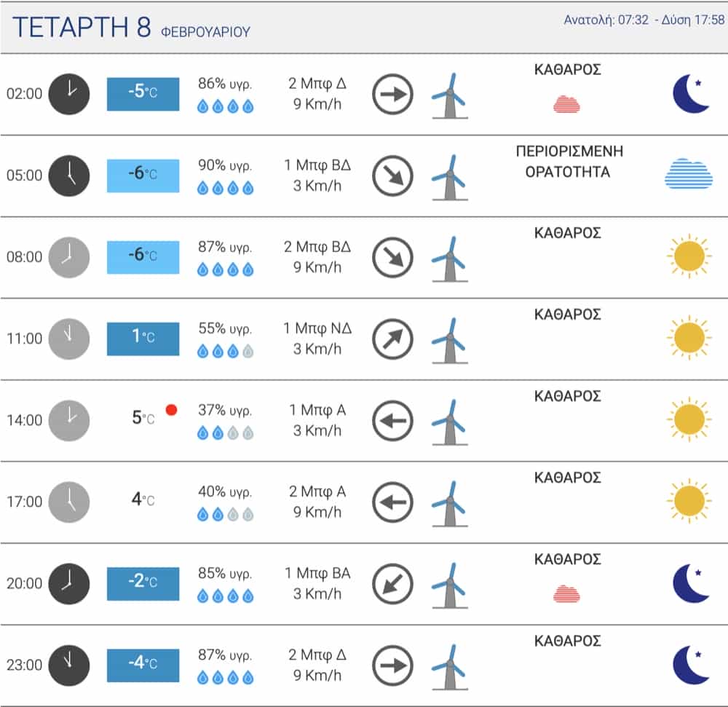Screen dimensions: 728x707
Task: Click the crescent moon icon at 02:00
Action: tap(690, 94)
